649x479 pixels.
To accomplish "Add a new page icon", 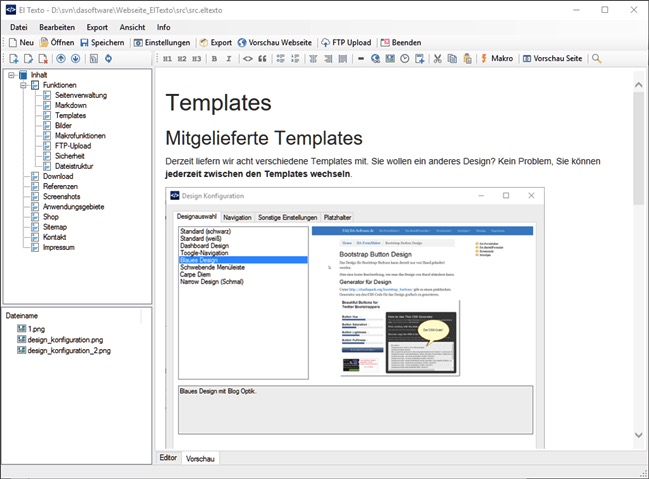I will [14, 59].
